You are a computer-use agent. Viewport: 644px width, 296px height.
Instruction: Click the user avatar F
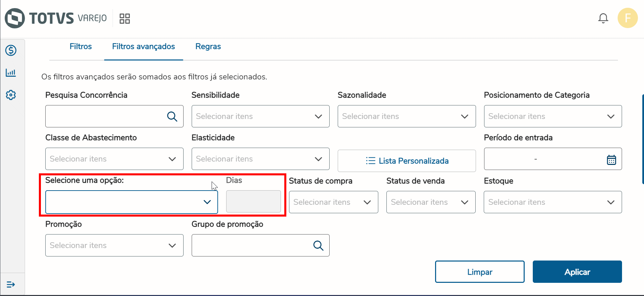[x=627, y=18]
